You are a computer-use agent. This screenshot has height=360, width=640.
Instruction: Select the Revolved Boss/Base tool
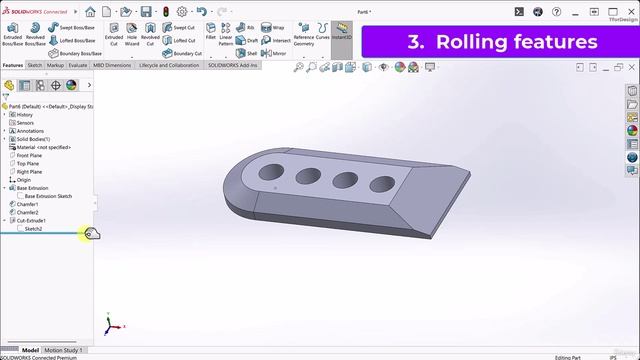pyautogui.click(x=35, y=34)
